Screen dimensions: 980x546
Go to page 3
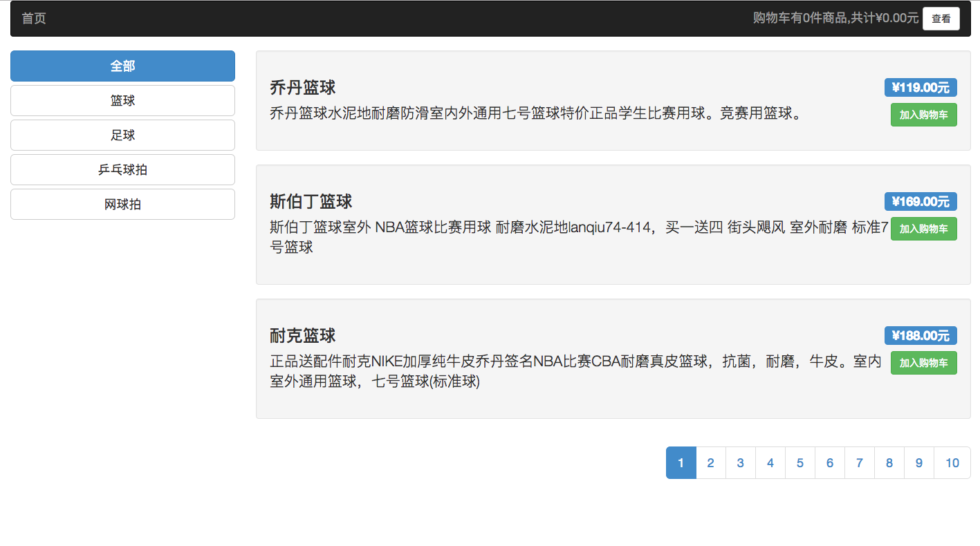(741, 462)
